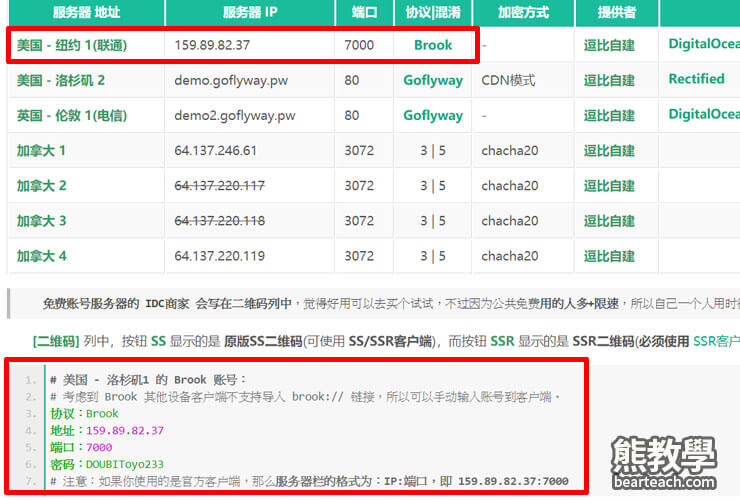This screenshot has width=740, height=500.
Task: Click 逗比自建 provider in 加拿大 4 row
Action: pyautogui.click(x=609, y=256)
